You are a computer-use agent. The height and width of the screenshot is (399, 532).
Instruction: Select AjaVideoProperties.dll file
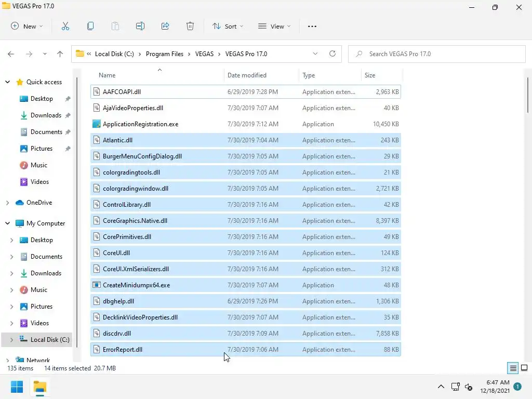tap(246, 108)
